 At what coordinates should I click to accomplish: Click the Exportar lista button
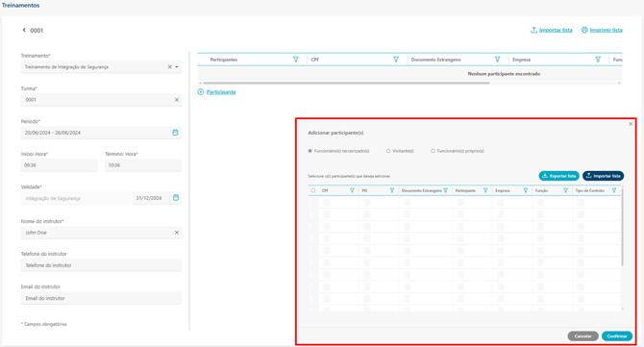pos(559,176)
